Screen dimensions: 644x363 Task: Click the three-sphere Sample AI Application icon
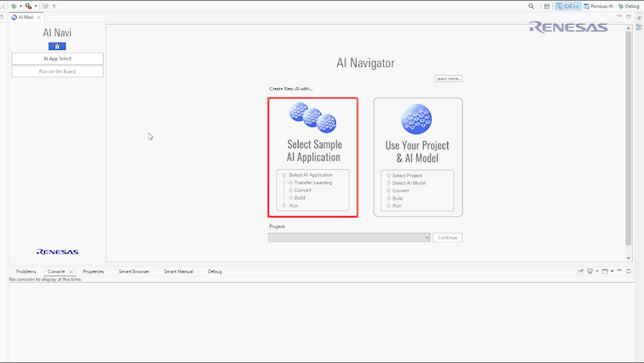click(313, 118)
